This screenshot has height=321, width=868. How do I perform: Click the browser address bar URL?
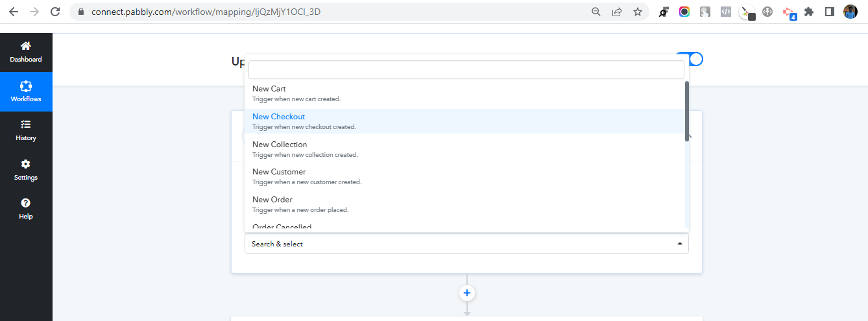(206, 12)
